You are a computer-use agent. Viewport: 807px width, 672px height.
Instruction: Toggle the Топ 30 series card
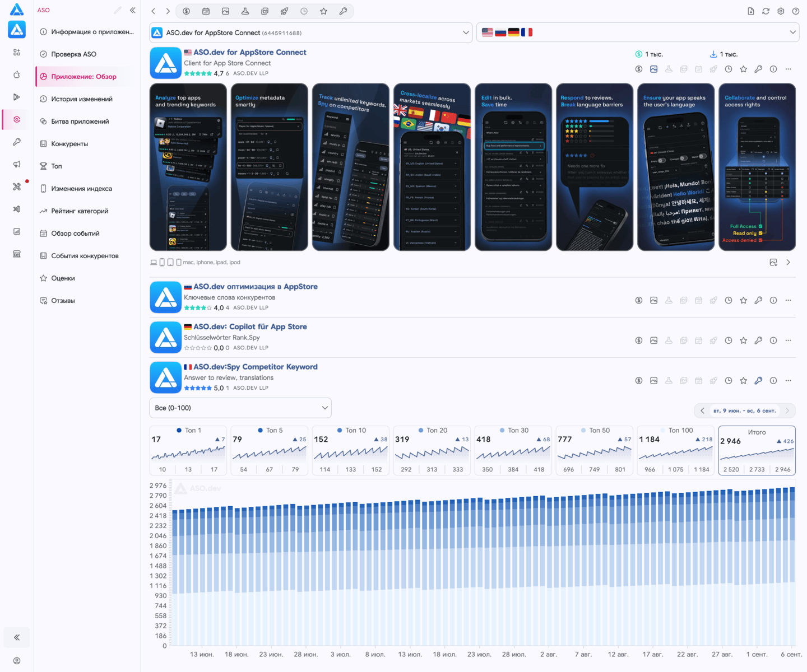pyautogui.click(x=513, y=450)
